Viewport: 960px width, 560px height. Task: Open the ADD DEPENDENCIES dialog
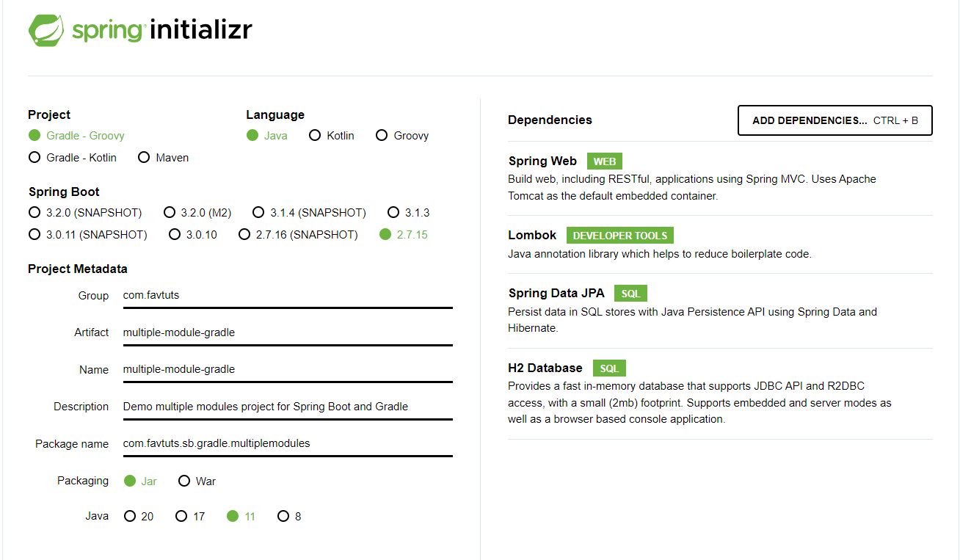[x=835, y=120]
